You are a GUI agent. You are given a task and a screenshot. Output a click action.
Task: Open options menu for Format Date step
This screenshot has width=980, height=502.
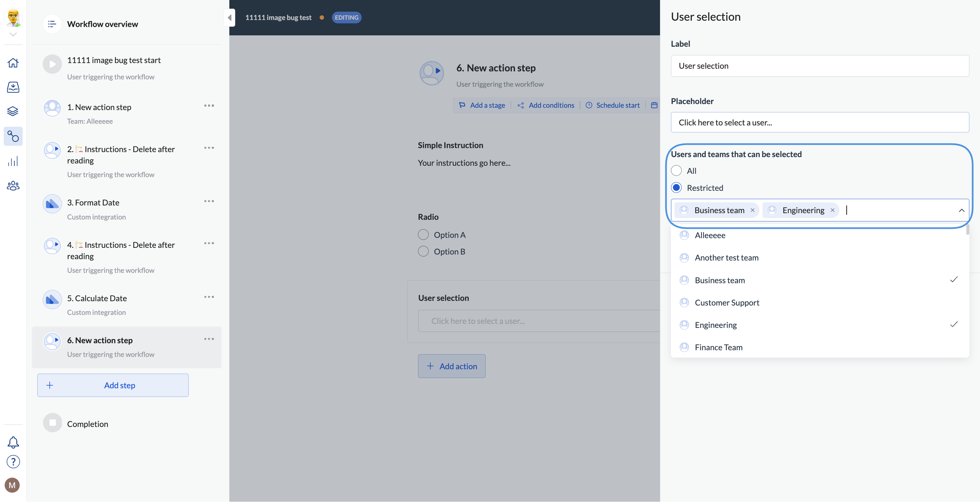pos(209,201)
